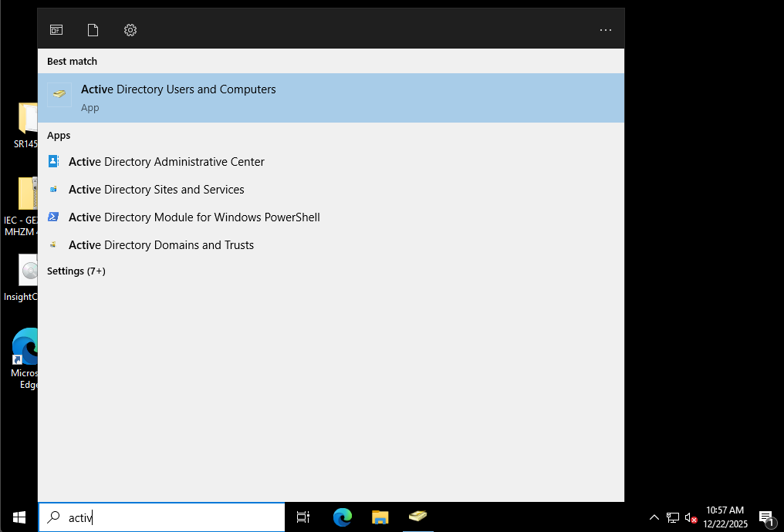The width and height of the screenshot is (784, 532).
Task: Click the search box containing 'activ'
Action: [x=161, y=517]
